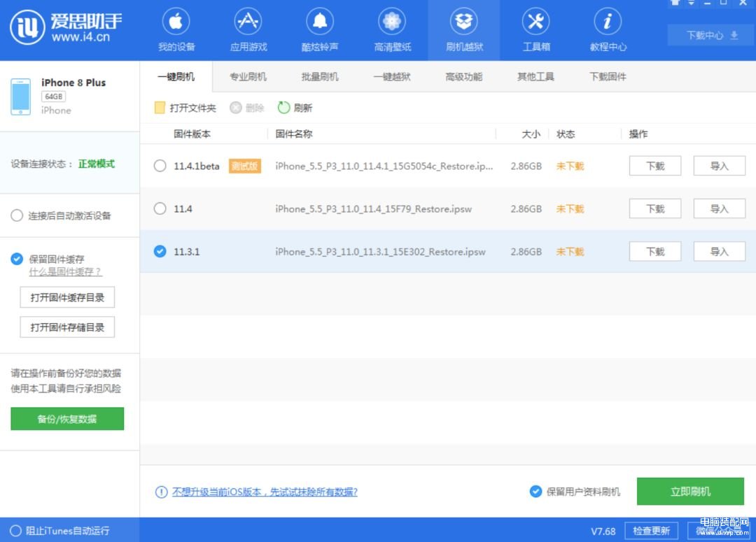Toggle the 保留固件缓存 checkbox
756x542 pixels.
(x=17, y=259)
